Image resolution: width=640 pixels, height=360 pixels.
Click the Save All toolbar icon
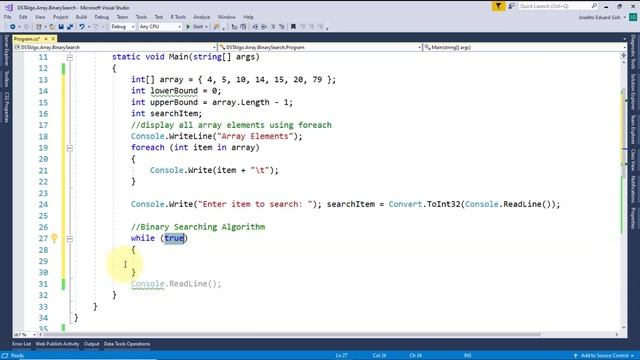[70, 27]
